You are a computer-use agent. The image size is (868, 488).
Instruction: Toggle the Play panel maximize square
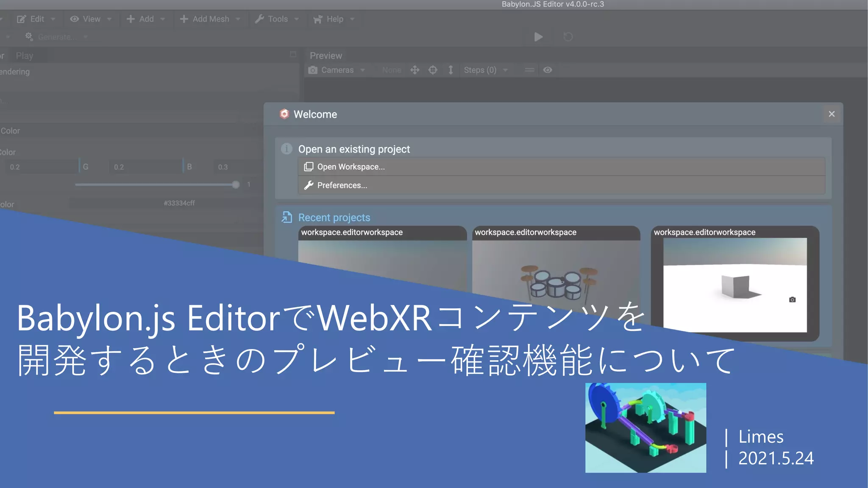[293, 54]
